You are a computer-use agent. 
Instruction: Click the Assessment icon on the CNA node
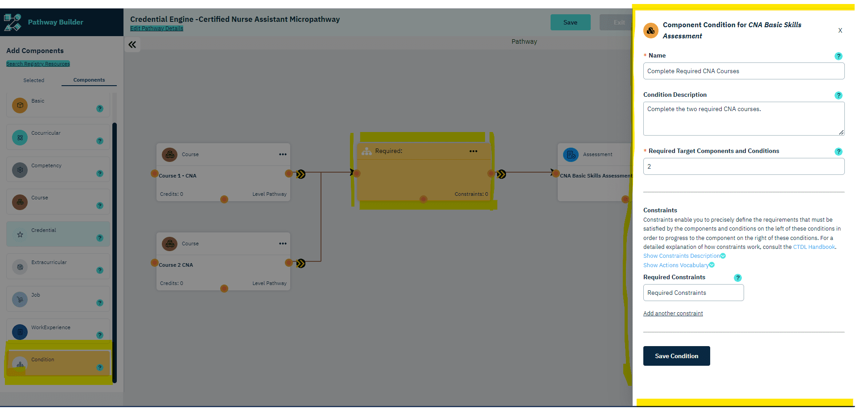coord(571,154)
